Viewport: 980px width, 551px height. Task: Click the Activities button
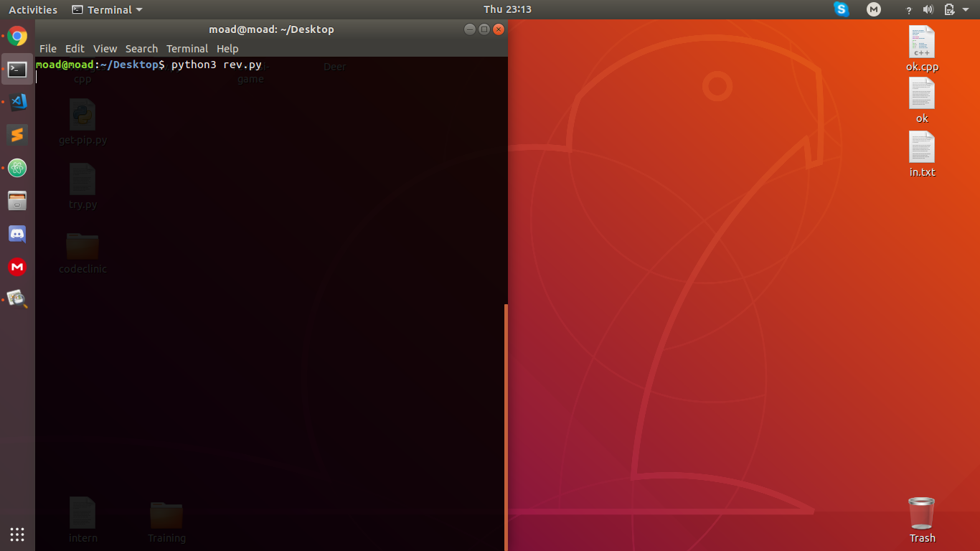[x=33, y=9]
